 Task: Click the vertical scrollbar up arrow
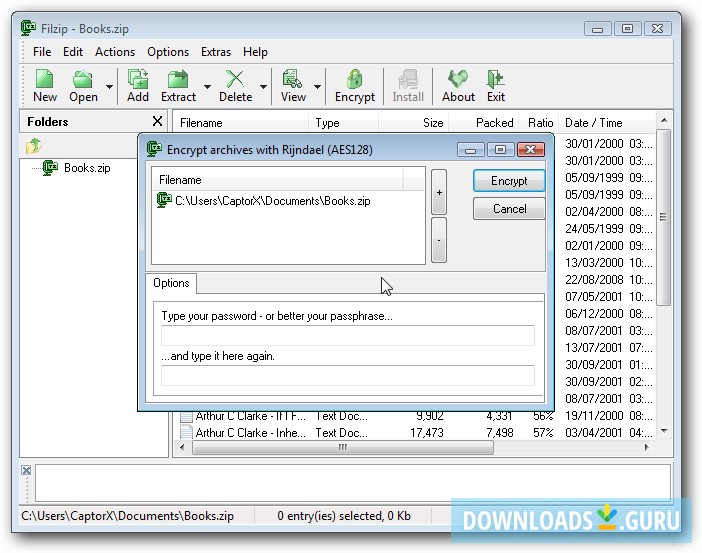pos(664,120)
